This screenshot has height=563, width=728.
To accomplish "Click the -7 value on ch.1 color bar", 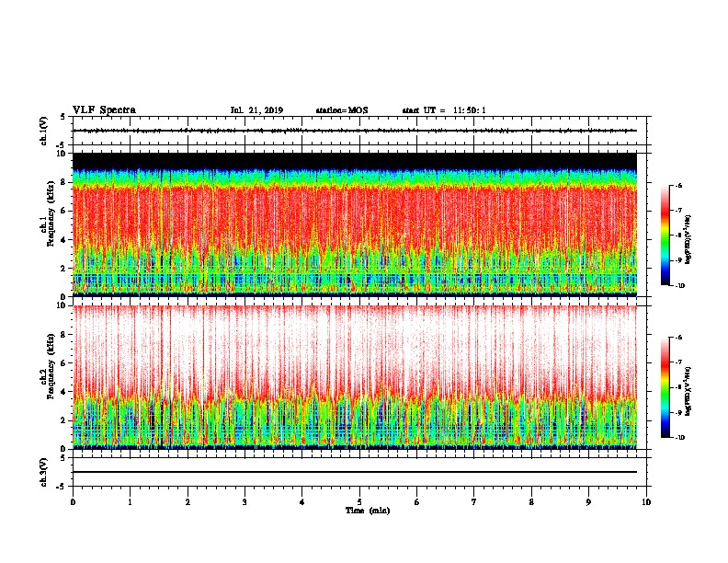I will pyautogui.click(x=678, y=211).
